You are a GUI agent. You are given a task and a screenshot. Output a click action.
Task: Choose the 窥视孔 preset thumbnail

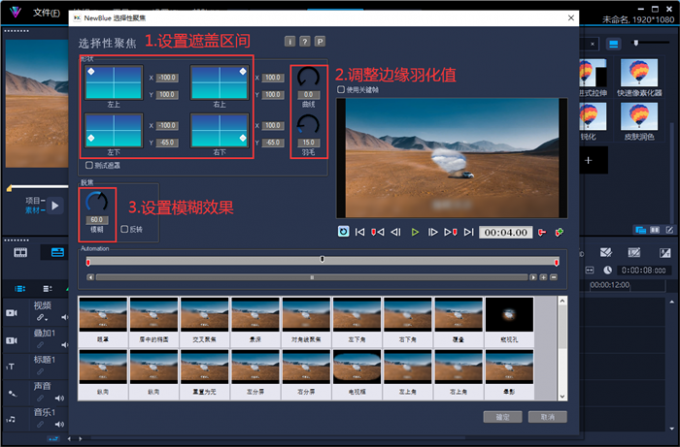[x=509, y=314]
